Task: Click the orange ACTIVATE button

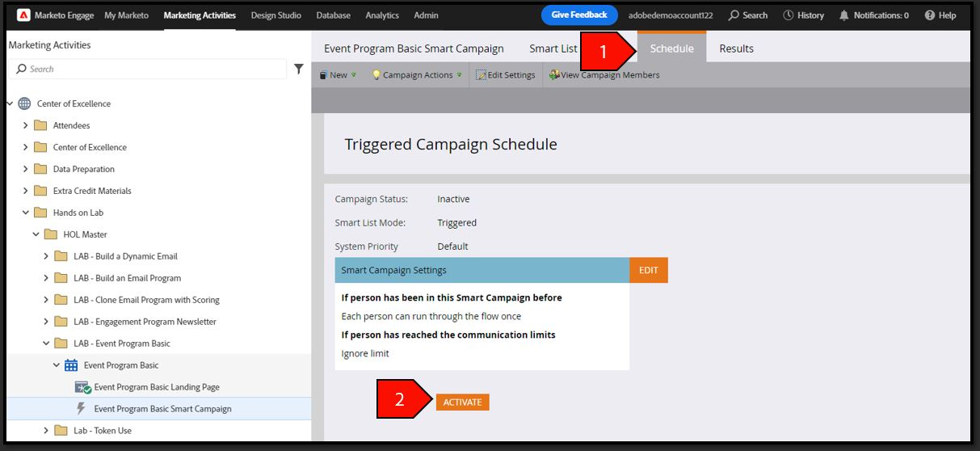Action: pyautogui.click(x=463, y=402)
